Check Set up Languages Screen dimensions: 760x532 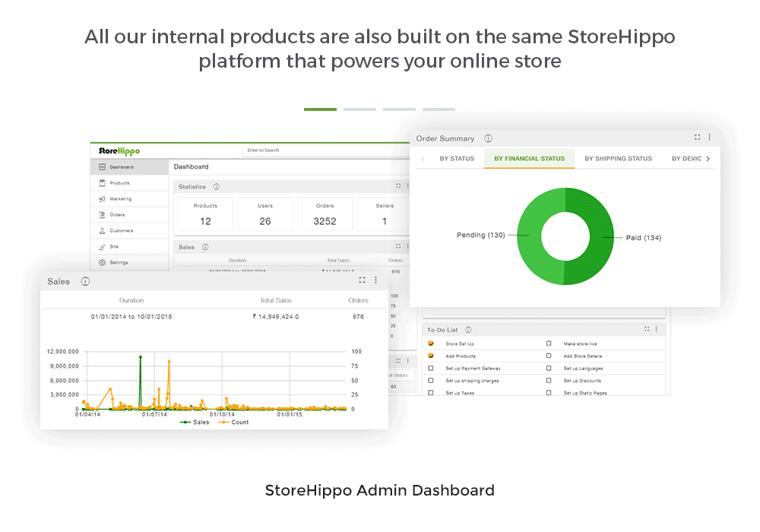549,369
